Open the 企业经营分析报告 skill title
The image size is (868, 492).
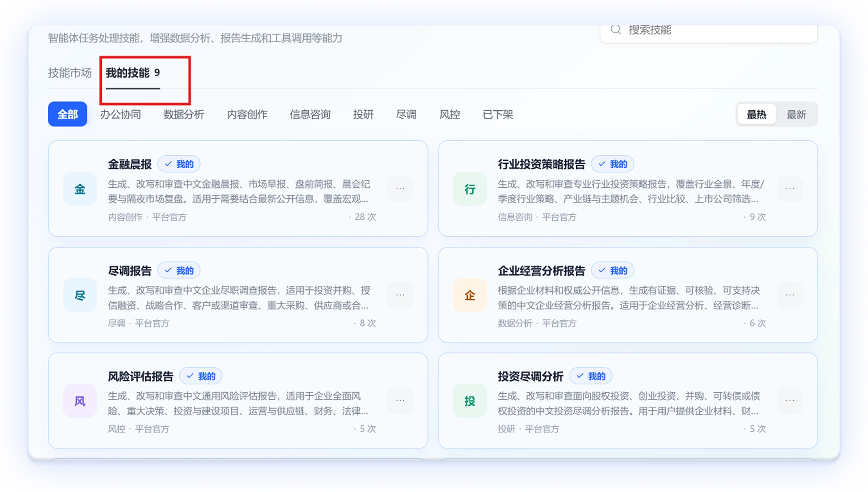point(541,271)
